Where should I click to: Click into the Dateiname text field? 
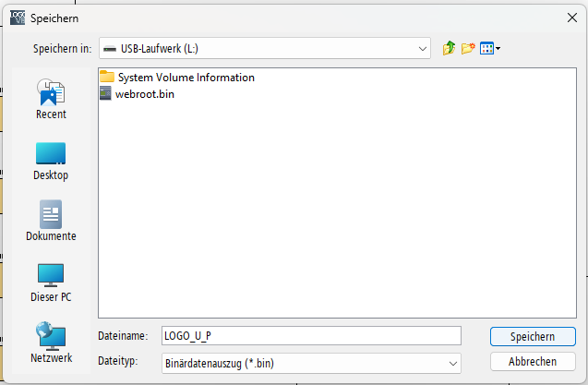[x=309, y=337]
